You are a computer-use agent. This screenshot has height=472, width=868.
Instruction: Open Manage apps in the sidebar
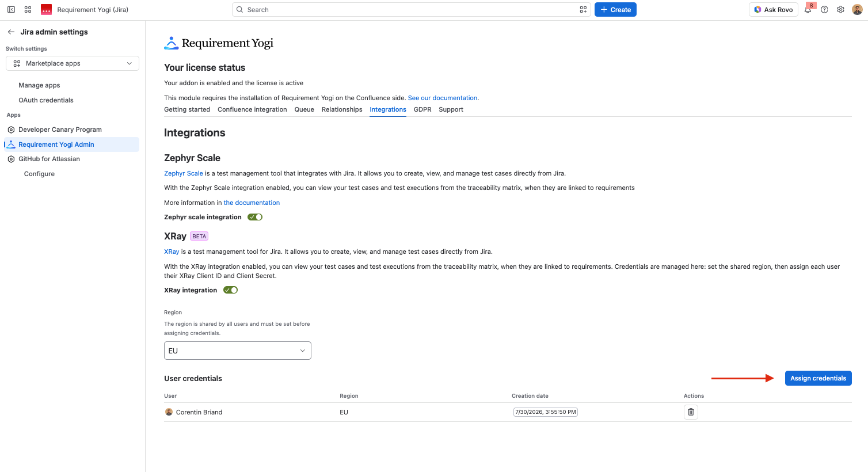tap(39, 85)
